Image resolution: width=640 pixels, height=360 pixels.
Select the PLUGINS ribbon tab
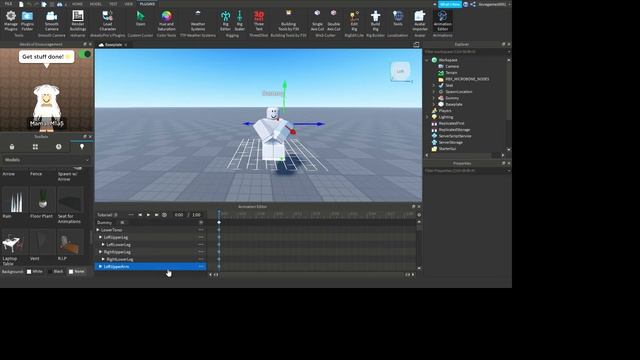tap(147, 4)
